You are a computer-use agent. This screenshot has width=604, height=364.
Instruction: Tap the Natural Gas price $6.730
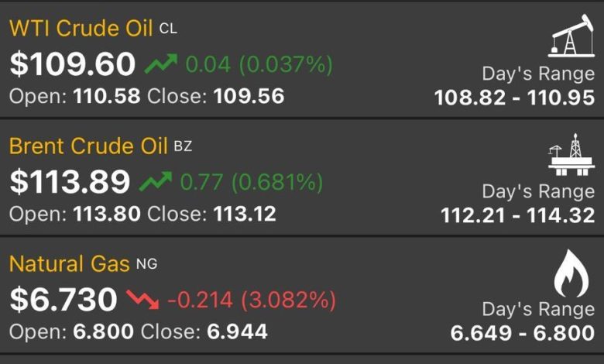click(x=63, y=299)
